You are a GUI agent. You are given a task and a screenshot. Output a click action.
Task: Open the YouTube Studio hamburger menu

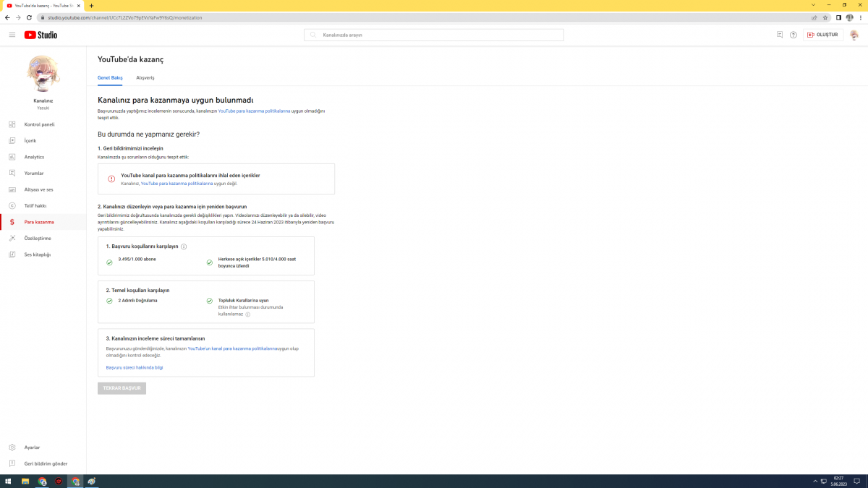12,35
